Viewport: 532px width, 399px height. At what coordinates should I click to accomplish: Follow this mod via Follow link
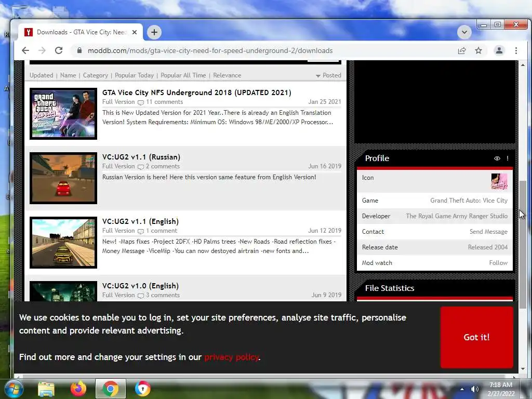point(498,263)
